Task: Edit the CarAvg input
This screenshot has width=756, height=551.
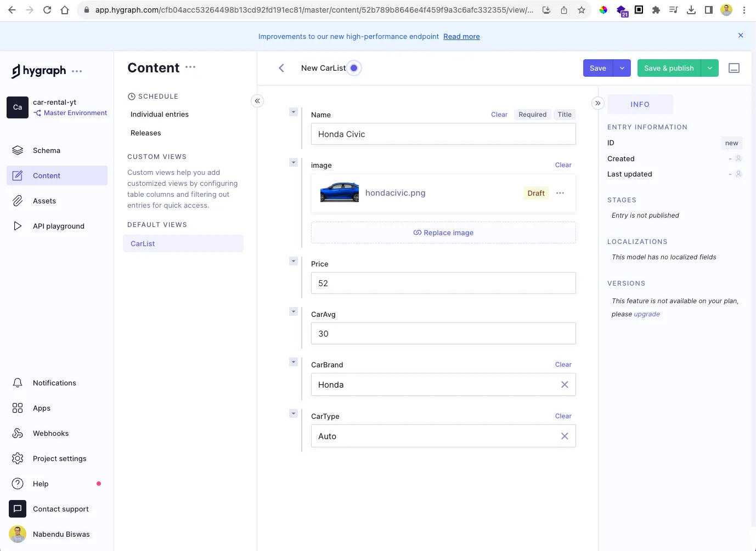Action: tap(443, 333)
